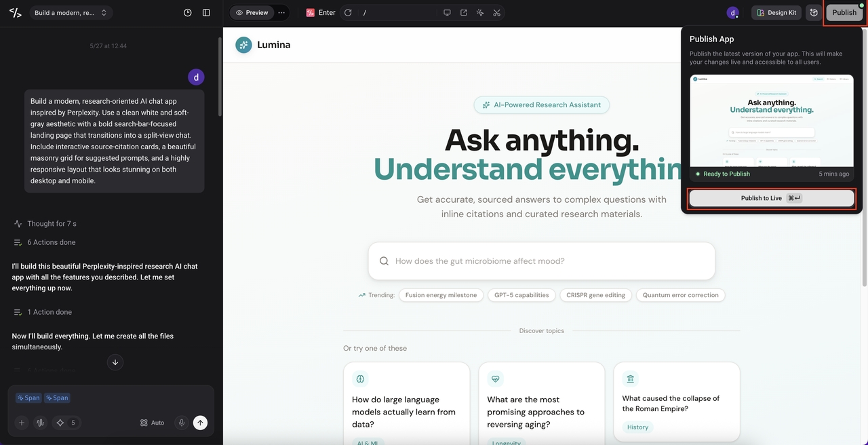The image size is (868, 445).
Task: Click the sparkle credits '5' button
Action: (x=66, y=423)
